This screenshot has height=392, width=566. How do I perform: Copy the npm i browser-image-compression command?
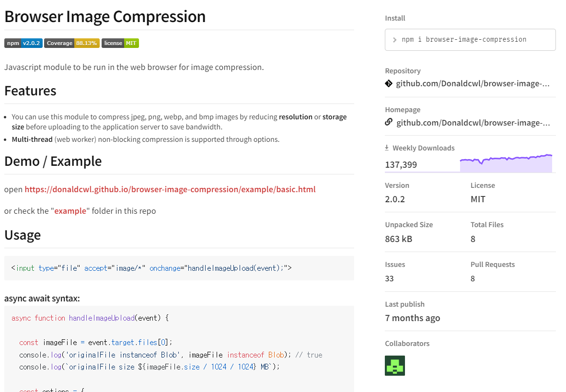tap(464, 39)
